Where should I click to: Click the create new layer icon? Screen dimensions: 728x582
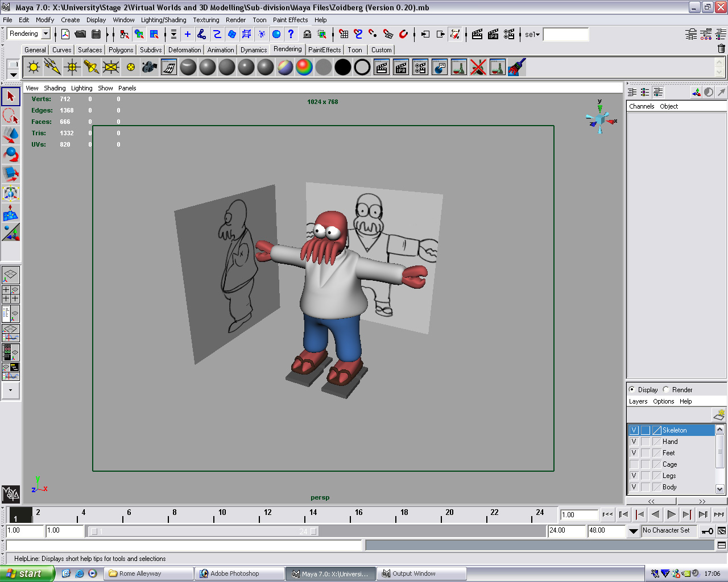[719, 414]
